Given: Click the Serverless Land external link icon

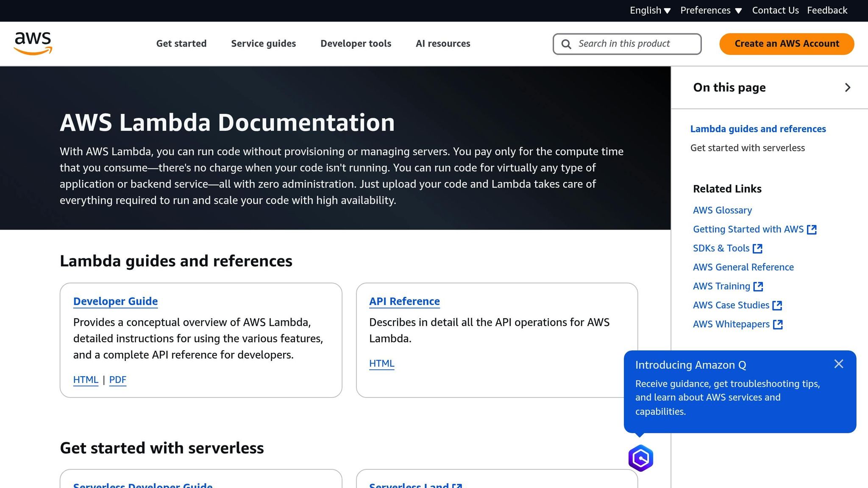Looking at the screenshot, I should point(456,485).
